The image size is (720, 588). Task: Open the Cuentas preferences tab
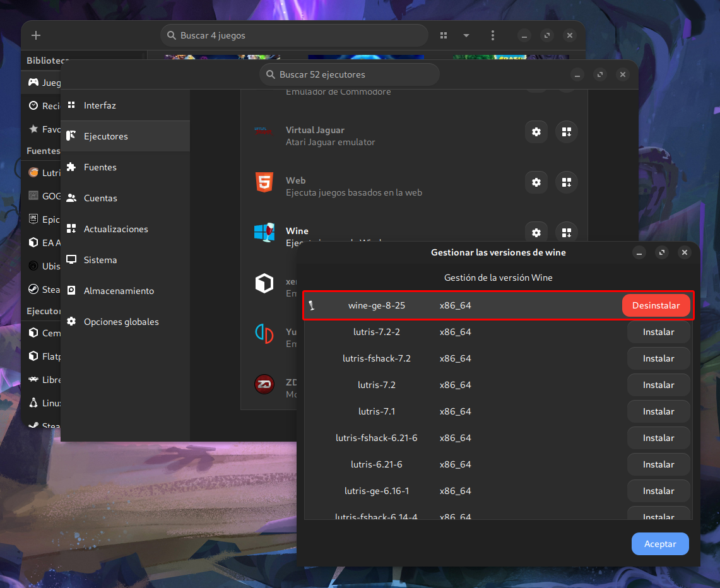[x=126, y=198]
